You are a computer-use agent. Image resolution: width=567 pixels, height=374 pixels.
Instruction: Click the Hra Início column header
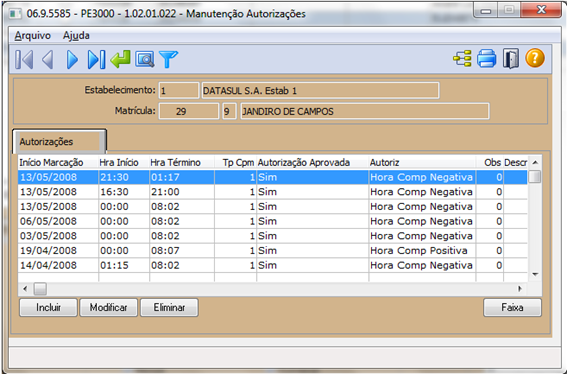[x=124, y=163]
